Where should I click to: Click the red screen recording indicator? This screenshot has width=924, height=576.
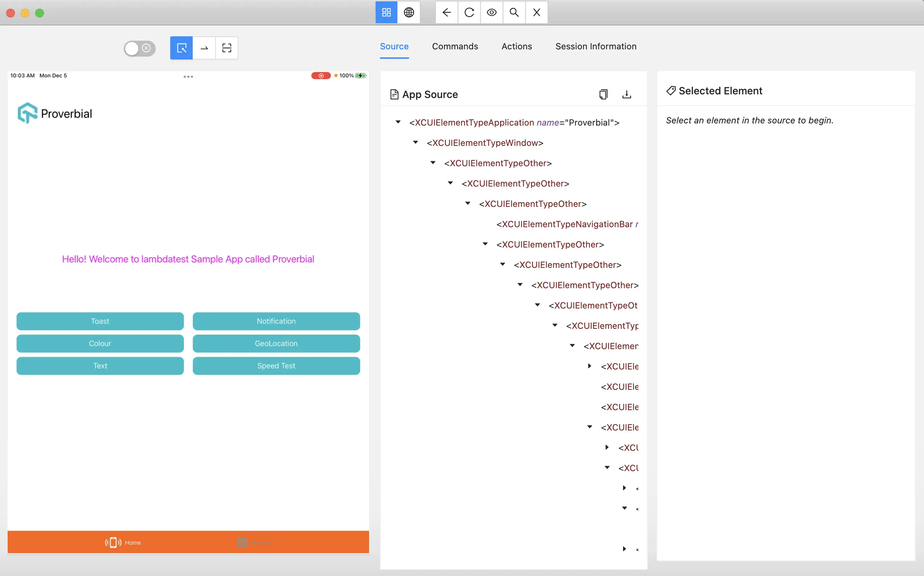pos(321,76)
